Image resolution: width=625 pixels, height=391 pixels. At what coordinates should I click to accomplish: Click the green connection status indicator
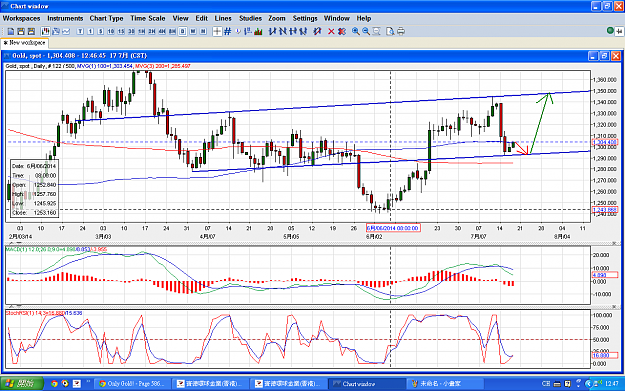pyautogui.click(x=610, y=30)
